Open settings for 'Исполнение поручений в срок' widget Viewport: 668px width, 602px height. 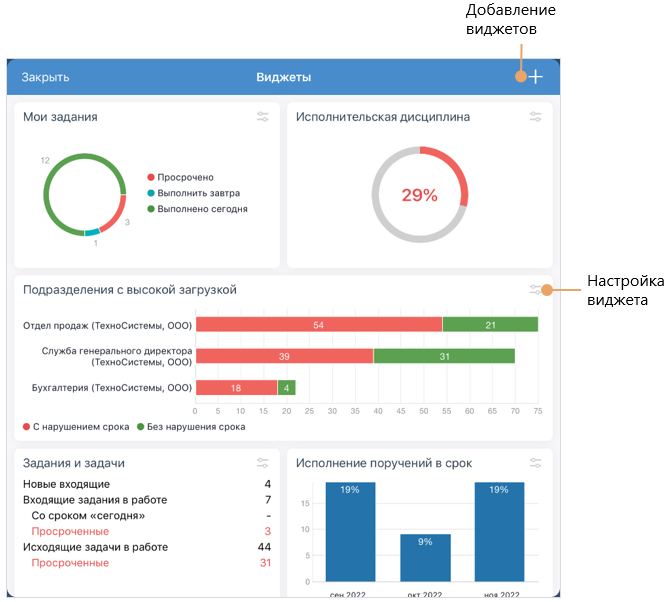click(x=535, y=463)
